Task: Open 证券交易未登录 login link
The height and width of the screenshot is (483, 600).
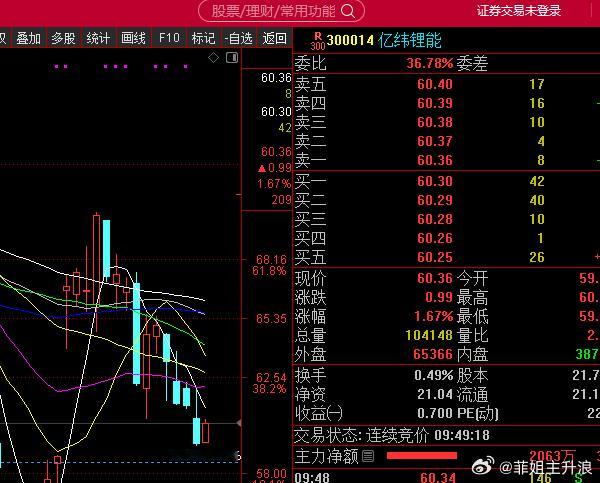Action: pos(518,11)
